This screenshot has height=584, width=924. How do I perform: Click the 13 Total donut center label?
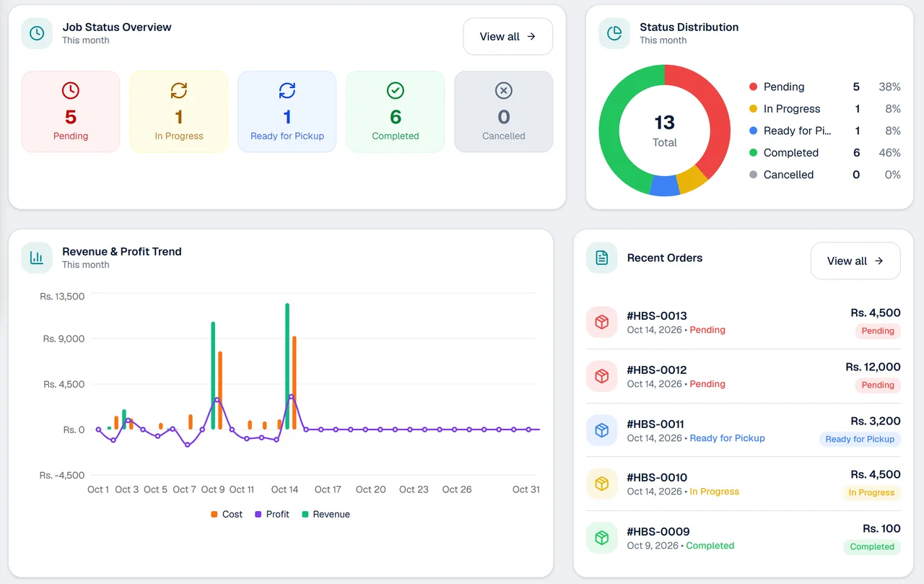pyautogui.click(x=665, y=130)
